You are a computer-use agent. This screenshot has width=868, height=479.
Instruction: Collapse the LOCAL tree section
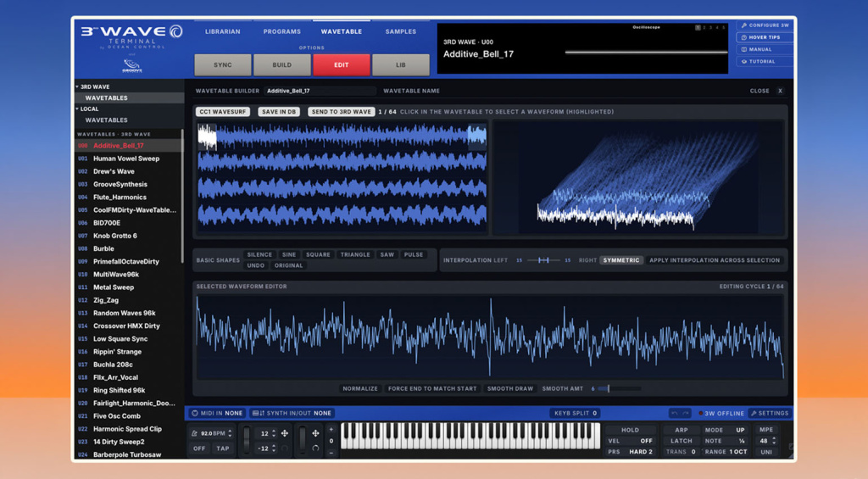coord(77,109)
